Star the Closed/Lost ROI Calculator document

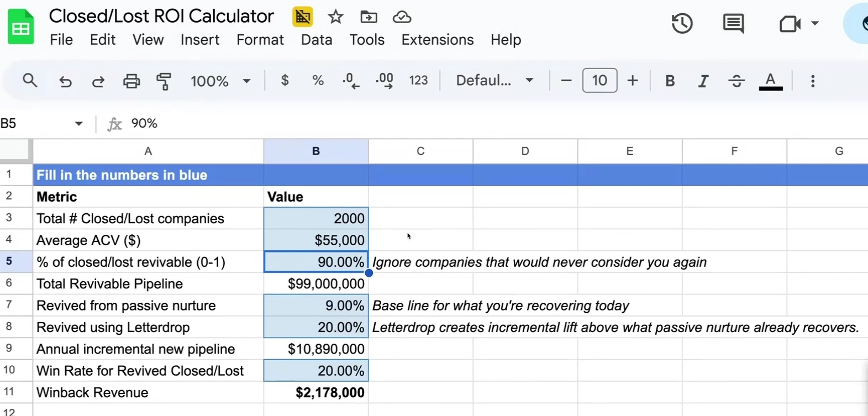335,17
